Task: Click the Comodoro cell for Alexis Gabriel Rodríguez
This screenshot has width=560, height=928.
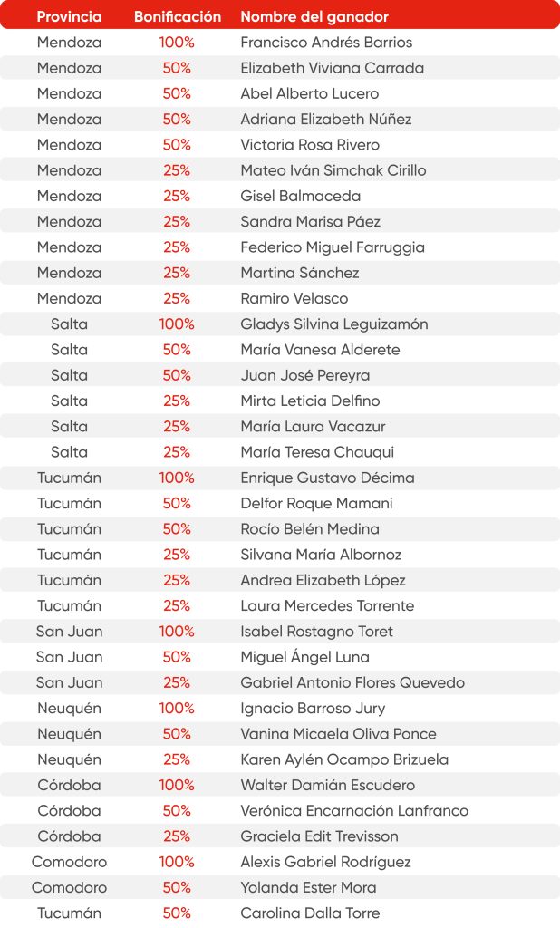Action: (x=69, y=862)
